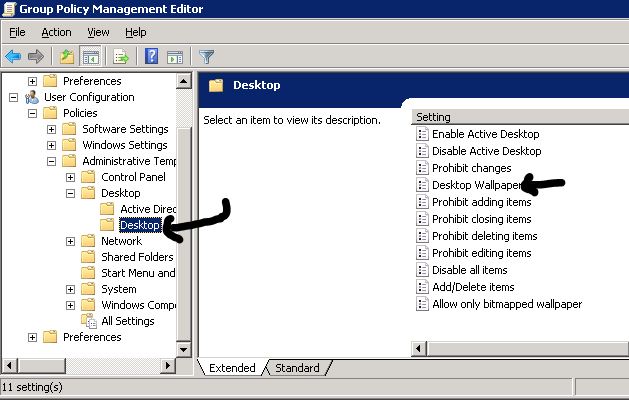
Task: Collapse the Administrative Templates node
Action: (52, 161)
